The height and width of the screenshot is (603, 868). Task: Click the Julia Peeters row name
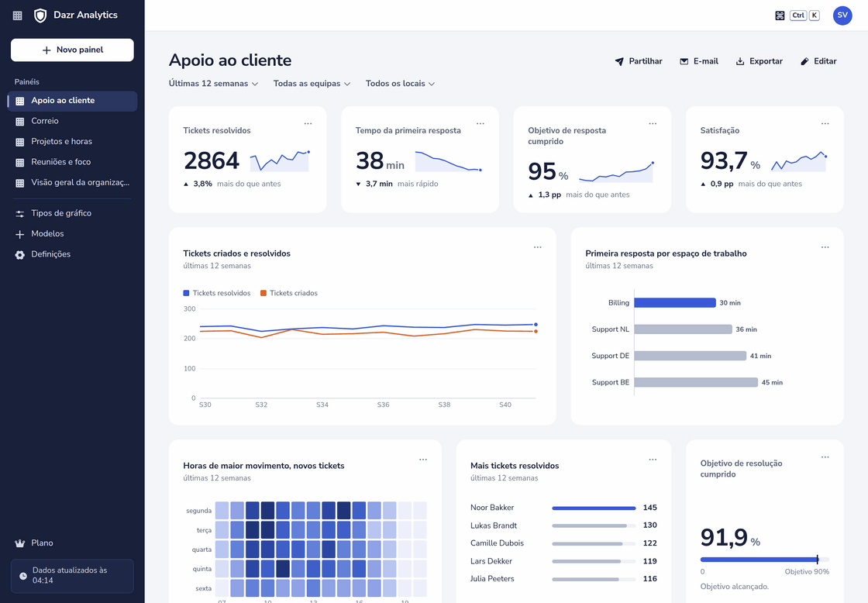tap(493, 579)
